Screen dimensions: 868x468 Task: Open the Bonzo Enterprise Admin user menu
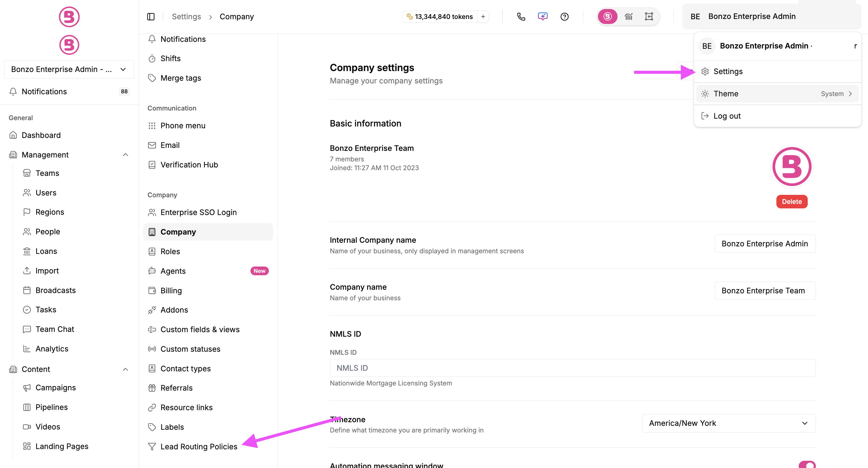pyautogui.click(x=771, y=17)
